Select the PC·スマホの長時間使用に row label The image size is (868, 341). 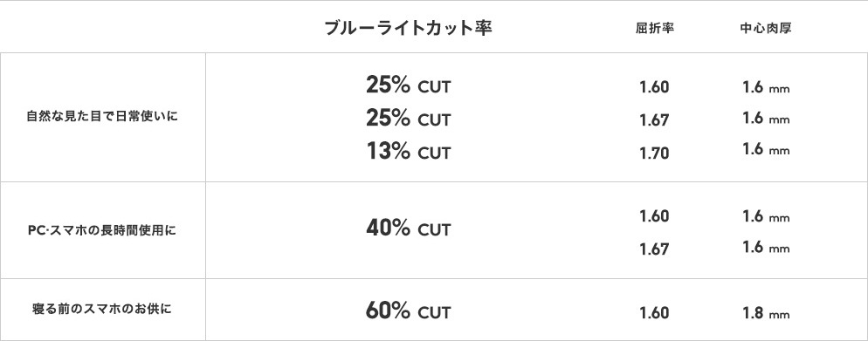102,230
